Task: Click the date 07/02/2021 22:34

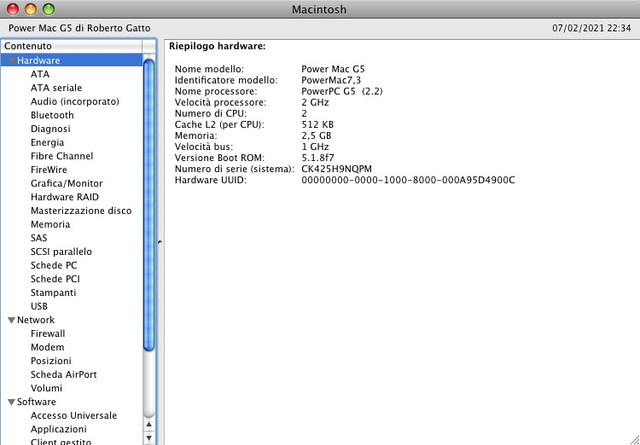Action: (592, 28)
